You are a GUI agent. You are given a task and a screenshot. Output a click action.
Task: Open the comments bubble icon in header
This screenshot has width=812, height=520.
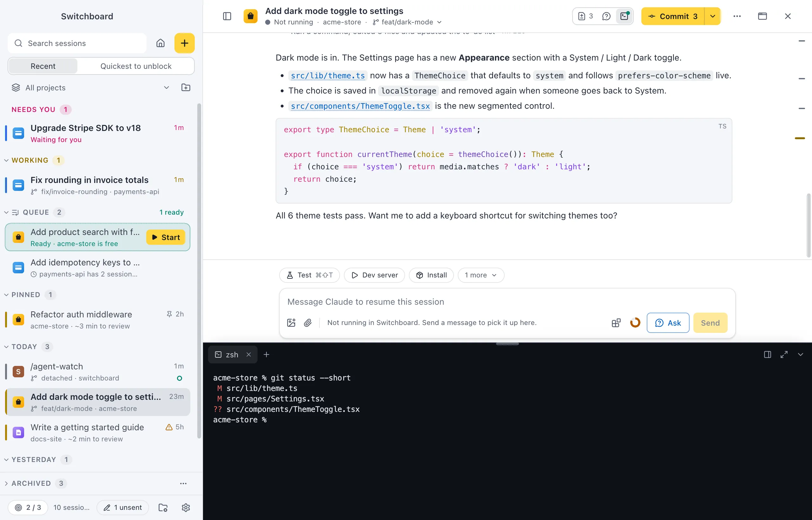pyautogui.click(x=606, y=16)
